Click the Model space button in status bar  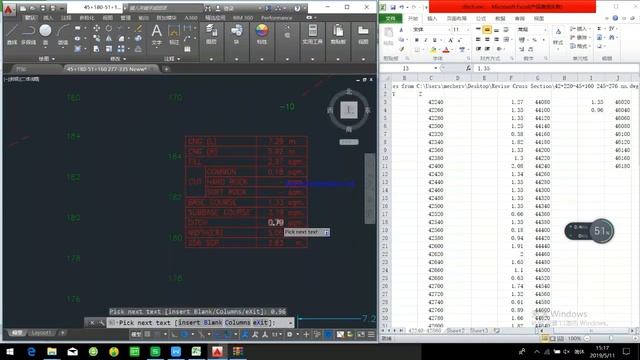(136, 334)
